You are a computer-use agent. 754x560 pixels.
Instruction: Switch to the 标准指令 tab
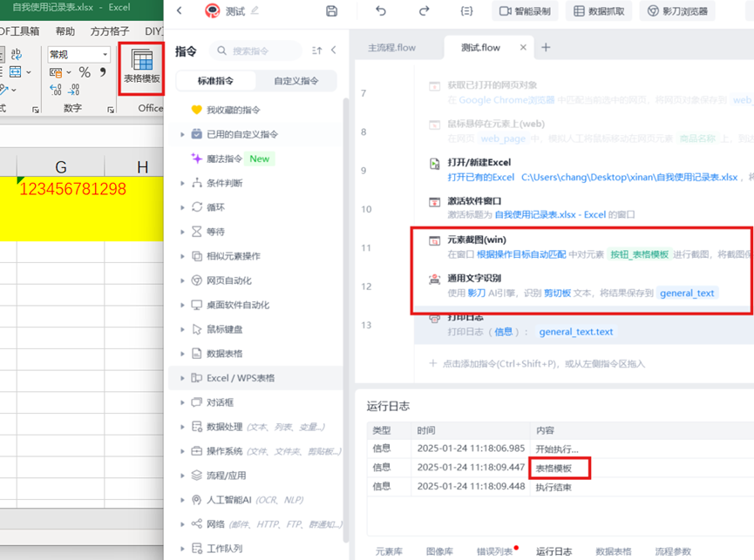[215, 81]
